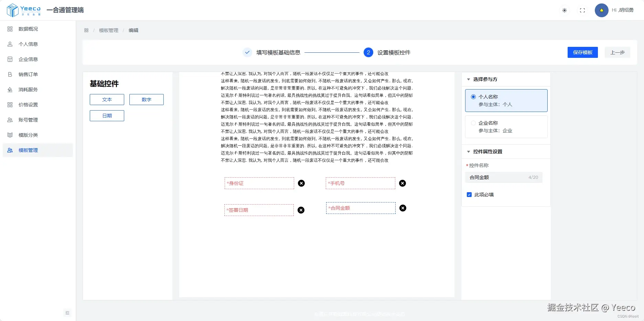Remove the 签署日期 field with its X icon
The width and height of the screenshot is (644, 321).
(x=301, y=210)
